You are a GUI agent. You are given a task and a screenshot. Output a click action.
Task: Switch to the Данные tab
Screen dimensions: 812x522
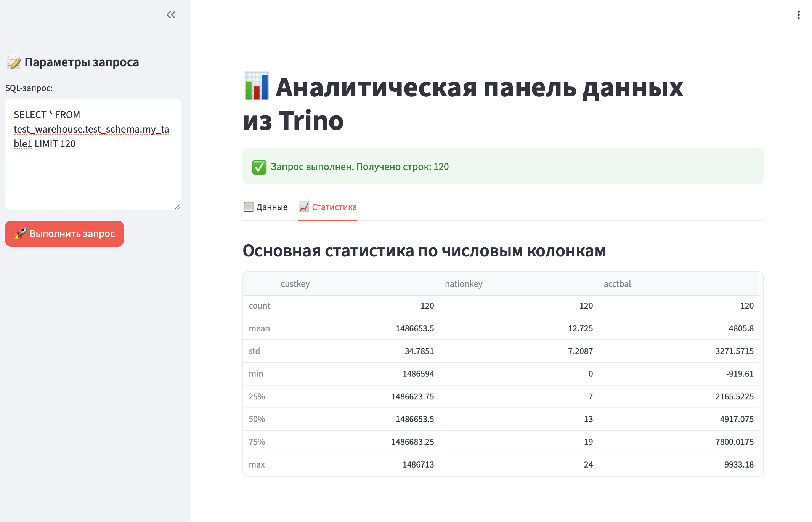(271, 207)
